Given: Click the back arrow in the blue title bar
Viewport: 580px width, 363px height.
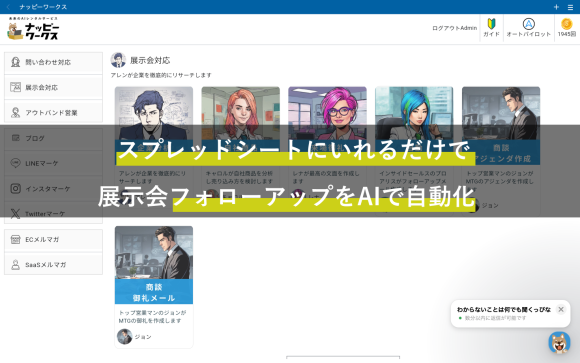Looking at the screenshot, I should click(8, 7).
